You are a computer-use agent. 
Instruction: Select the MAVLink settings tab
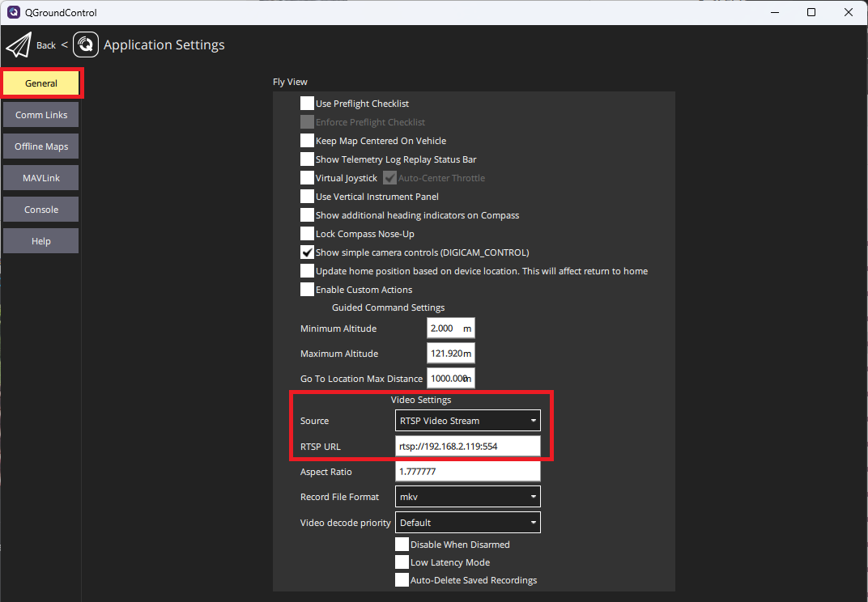click(x=41, y=178)
